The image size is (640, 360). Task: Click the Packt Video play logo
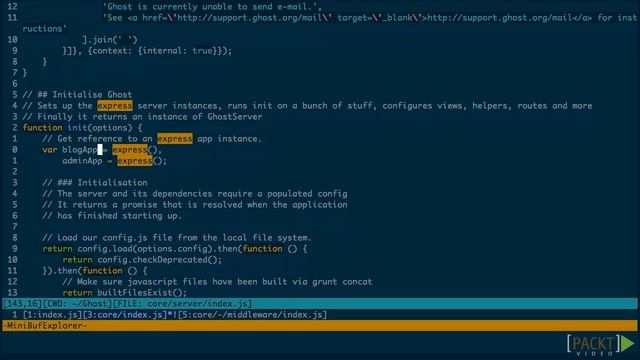pyautogui.click(x=600, y=345)
